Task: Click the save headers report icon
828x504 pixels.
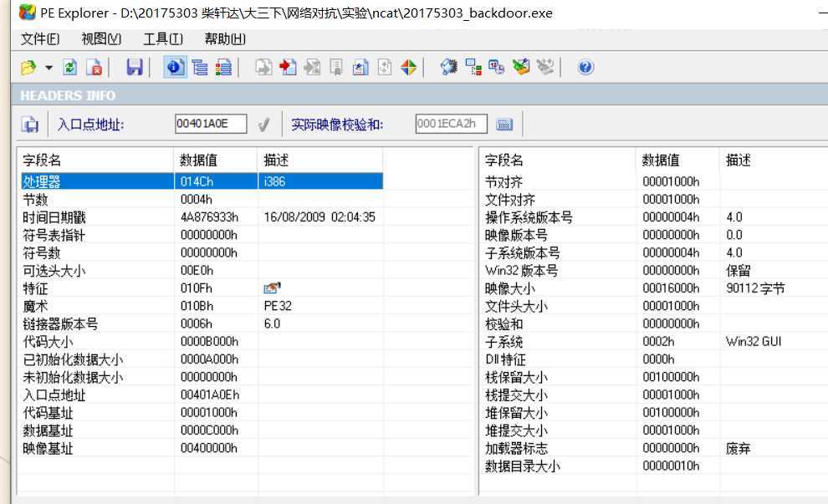Action: 29,125
